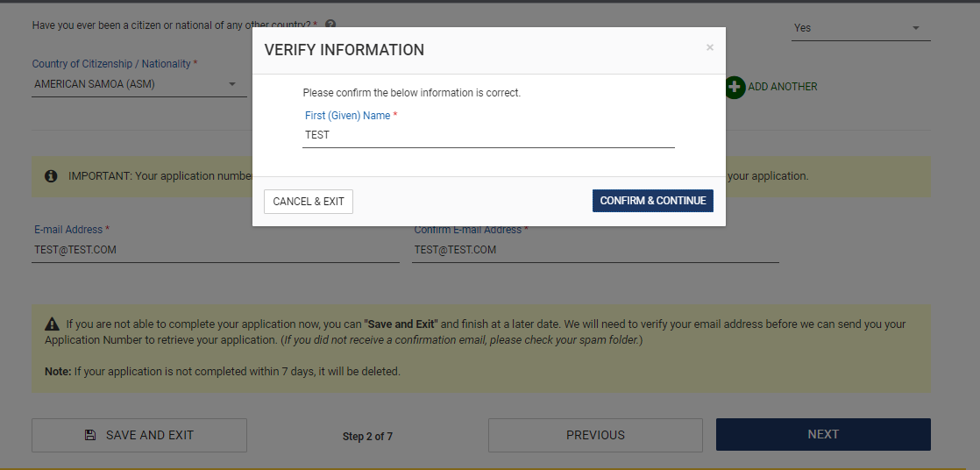This screenshot has height=470, width=980.
Task: Select the American Samoa (ASM) combo box value
Action: pos(123,84)
